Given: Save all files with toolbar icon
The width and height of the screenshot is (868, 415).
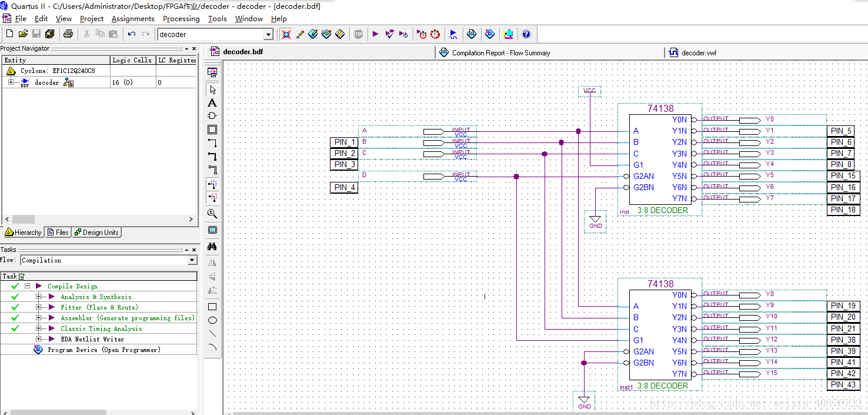Looking at the screenshot, I should pos(50,34).
